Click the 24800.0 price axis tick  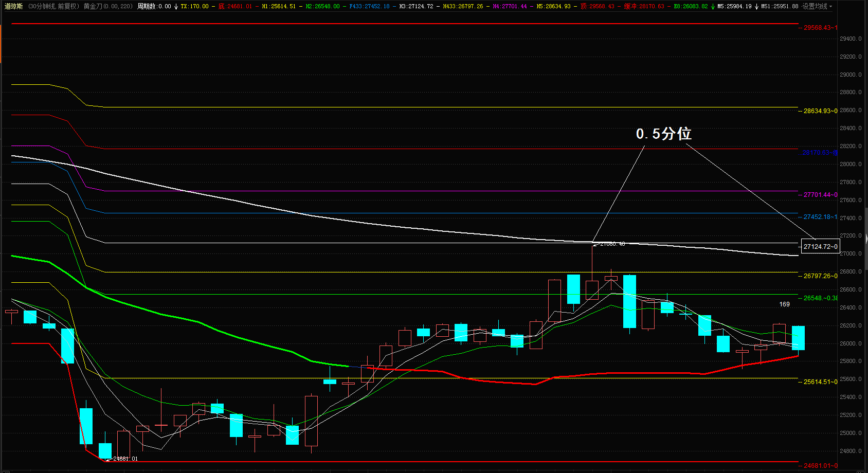click(851, 451)
